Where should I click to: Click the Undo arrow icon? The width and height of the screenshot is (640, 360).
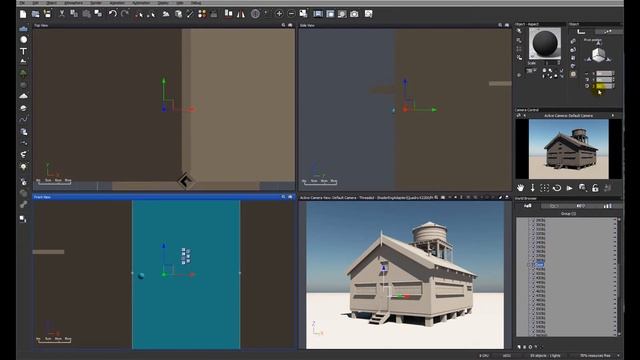point(113,14)
